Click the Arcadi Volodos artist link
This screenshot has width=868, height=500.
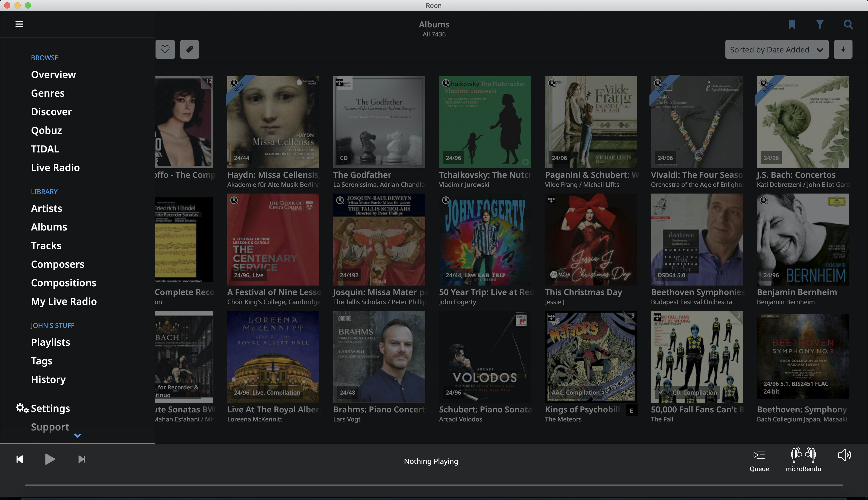461,419
